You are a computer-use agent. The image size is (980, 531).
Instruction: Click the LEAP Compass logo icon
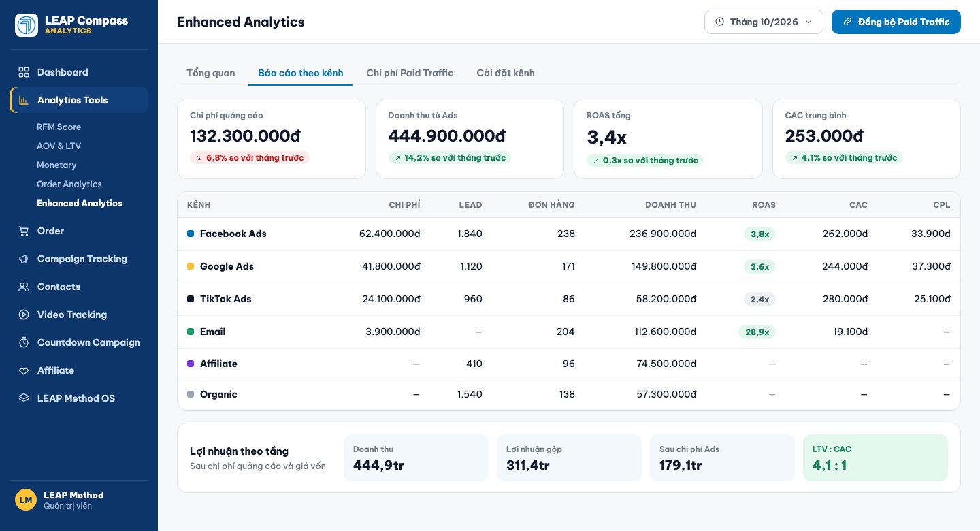pyautogui.click(x=27, y=25)
